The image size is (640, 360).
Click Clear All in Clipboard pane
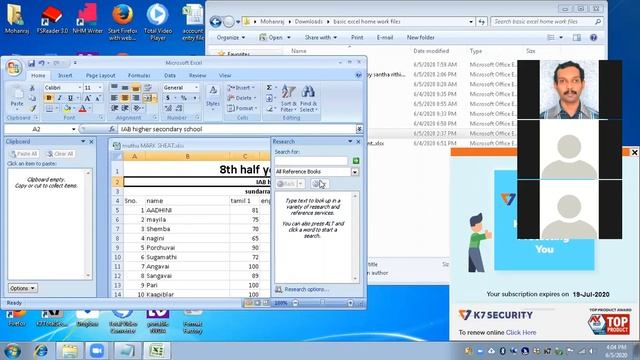tap(60, 154)
